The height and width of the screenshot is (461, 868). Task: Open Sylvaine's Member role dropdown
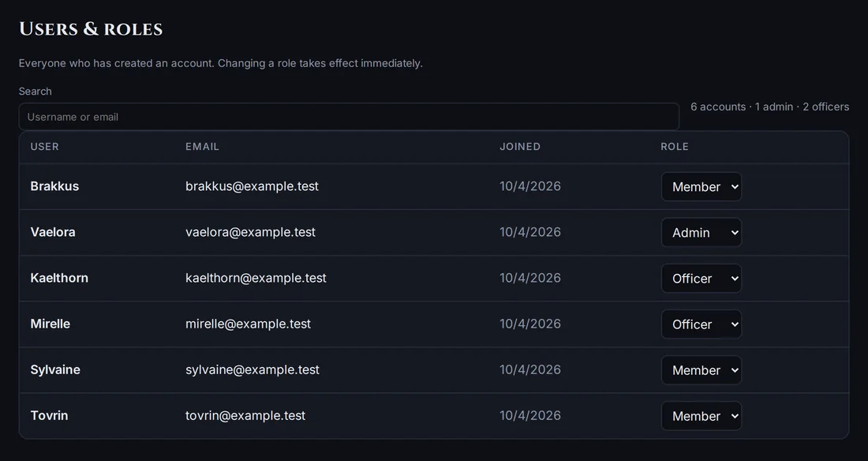point(702,370)
